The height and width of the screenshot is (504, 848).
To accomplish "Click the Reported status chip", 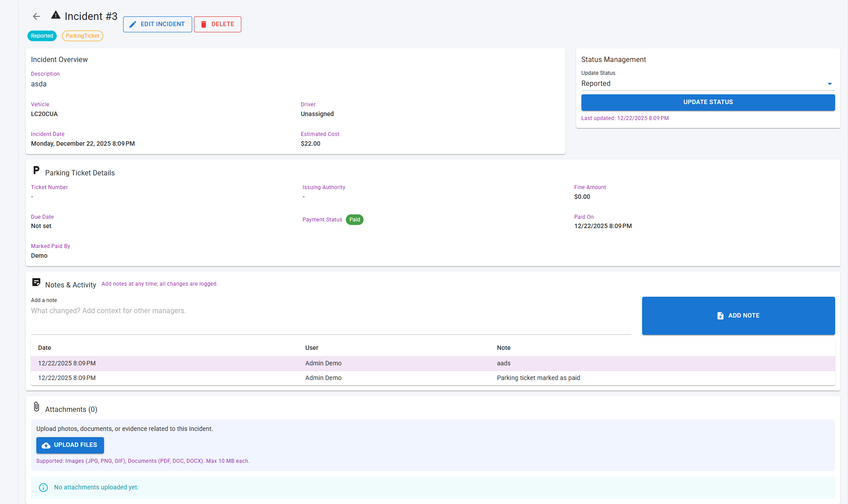I will [x=42, y=36].
